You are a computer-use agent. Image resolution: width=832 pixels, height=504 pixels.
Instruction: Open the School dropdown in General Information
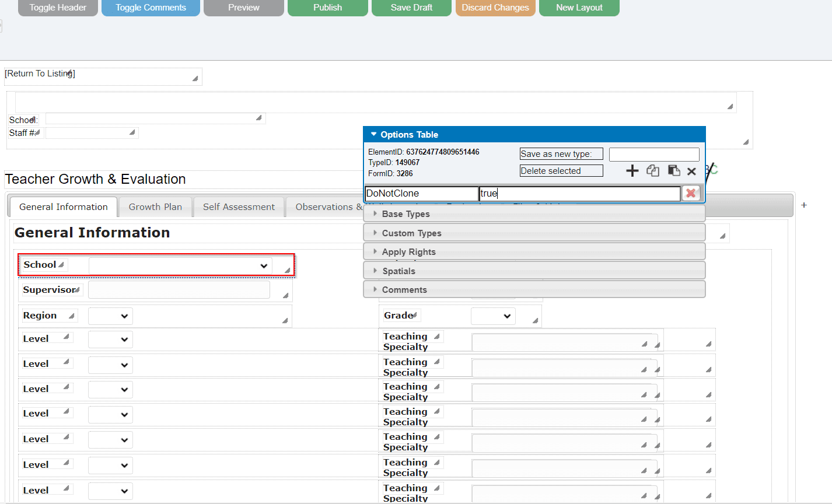pyautogui.click(x=180, y=265)
